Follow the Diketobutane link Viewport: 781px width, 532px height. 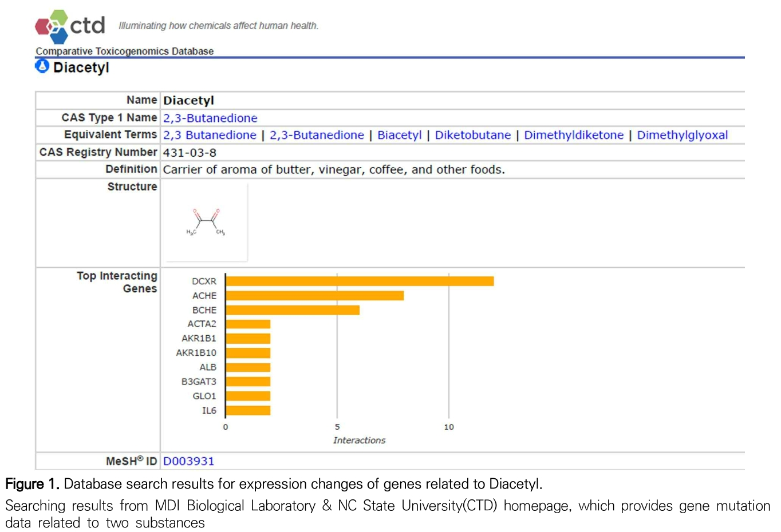(x=473, y=135)
